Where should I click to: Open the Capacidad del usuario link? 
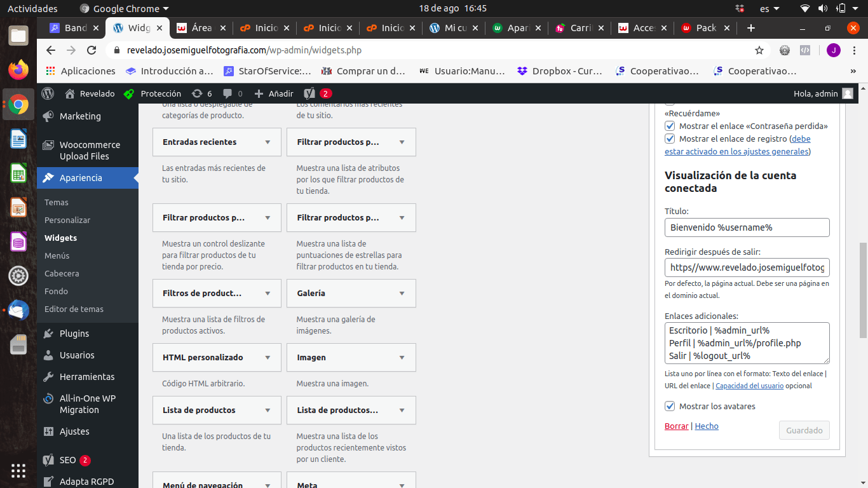[749, 386]
